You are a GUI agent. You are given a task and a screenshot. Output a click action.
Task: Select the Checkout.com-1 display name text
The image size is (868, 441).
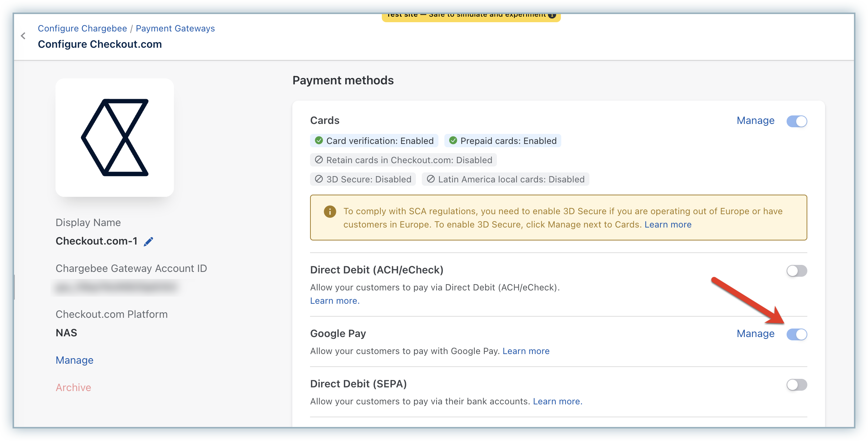(x=97, y=241)
